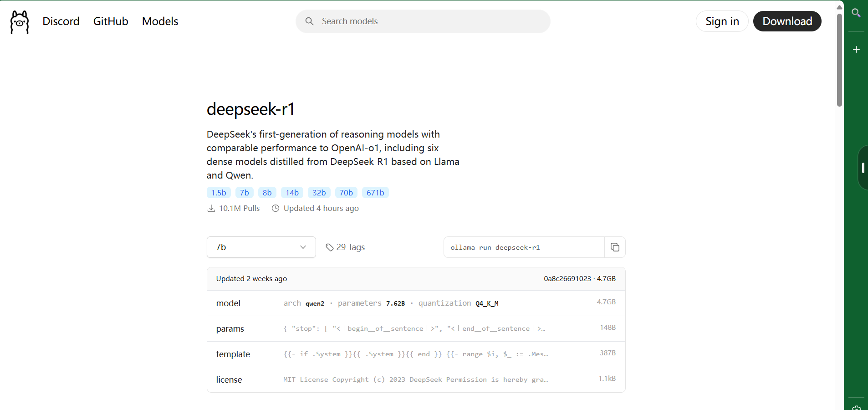Click the Updated 2 weeks ago text

251,279
